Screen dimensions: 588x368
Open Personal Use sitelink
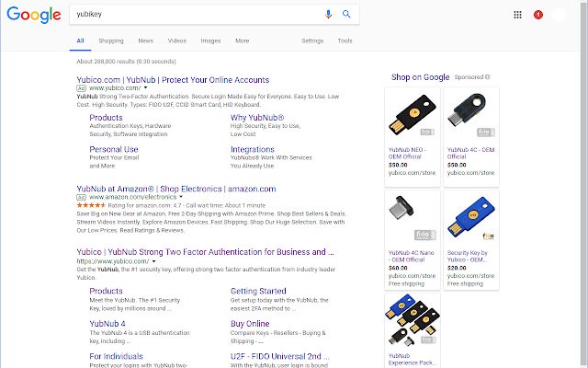114,149
